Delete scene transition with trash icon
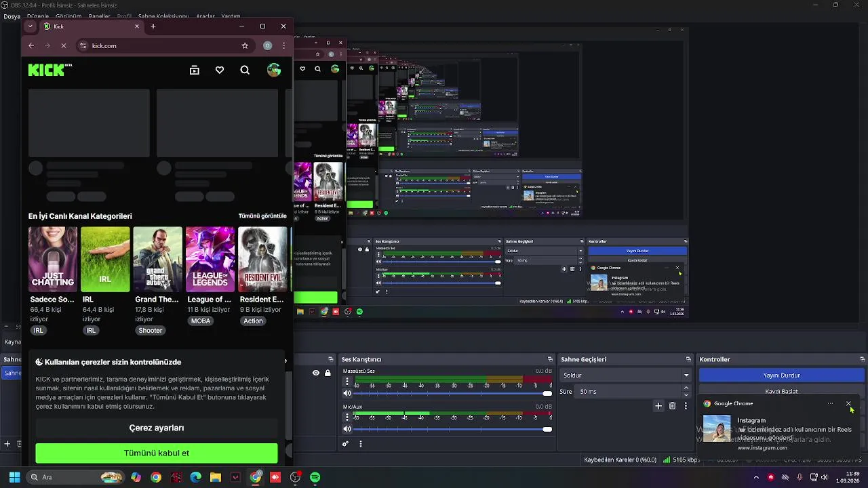Viewport: 868px width, 488px height. (x=672, y=406)
